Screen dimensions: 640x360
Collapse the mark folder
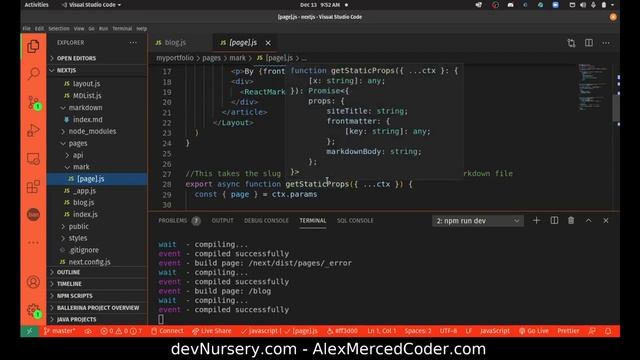pyautogui.click(x=97, y=167)
